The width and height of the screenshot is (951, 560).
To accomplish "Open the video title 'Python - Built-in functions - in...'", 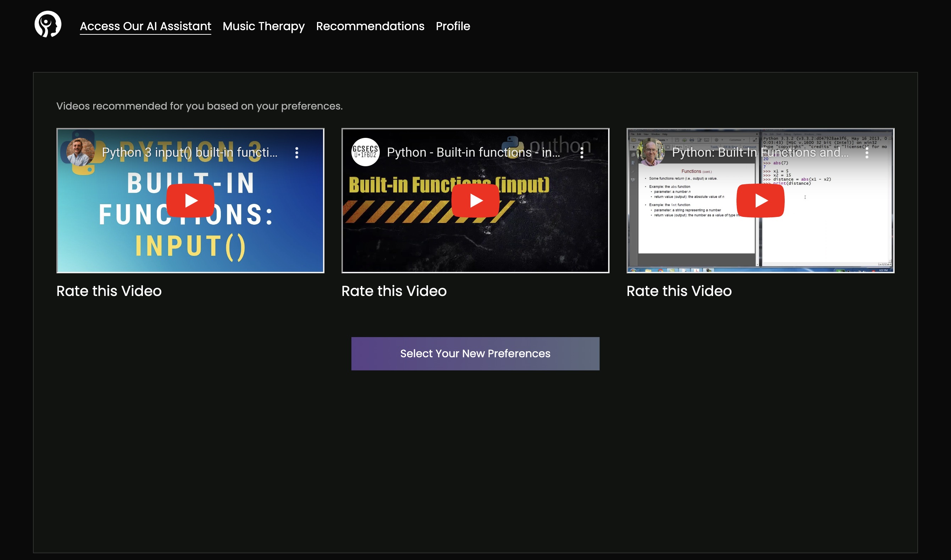I will pos(473,152).
